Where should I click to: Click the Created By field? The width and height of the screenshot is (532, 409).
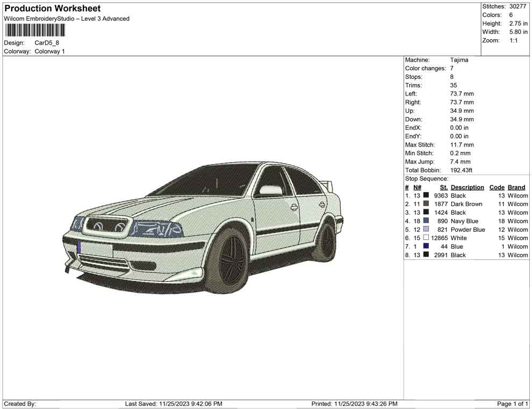click(x=19, y=404)
